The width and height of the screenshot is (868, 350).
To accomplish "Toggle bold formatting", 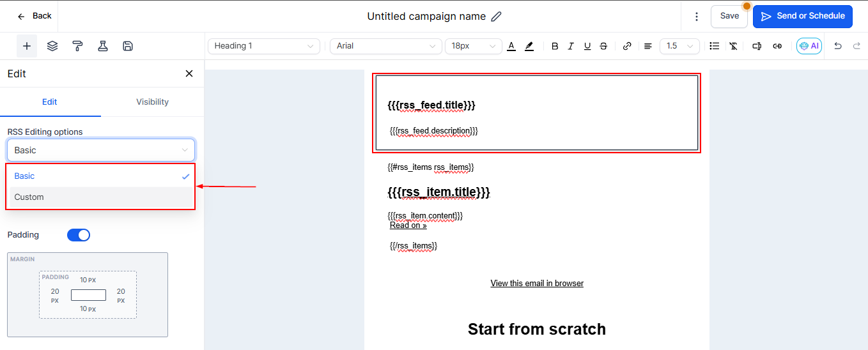I will coord(555,46).
